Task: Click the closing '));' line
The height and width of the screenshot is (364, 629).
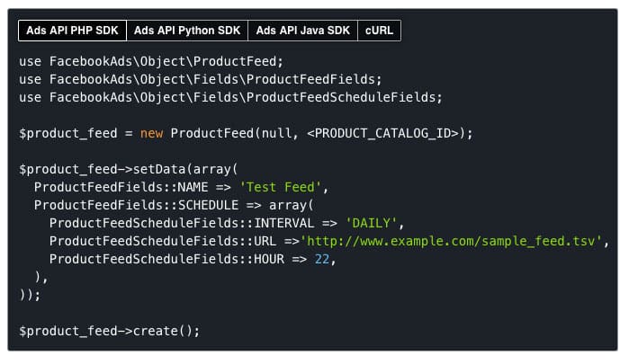Action: tap(30, 296)
